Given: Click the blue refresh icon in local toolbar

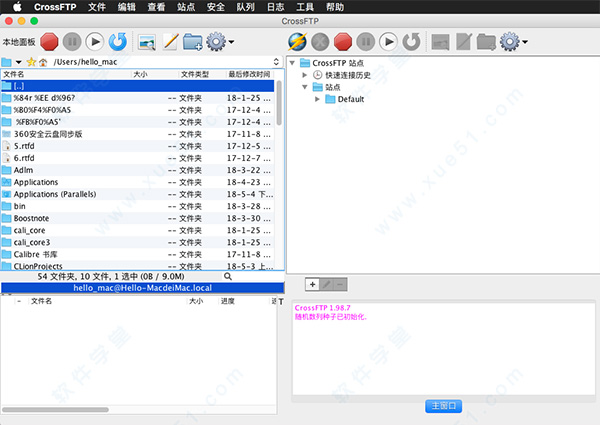Looking at the screenshot, I should click(x=117, y=42).
